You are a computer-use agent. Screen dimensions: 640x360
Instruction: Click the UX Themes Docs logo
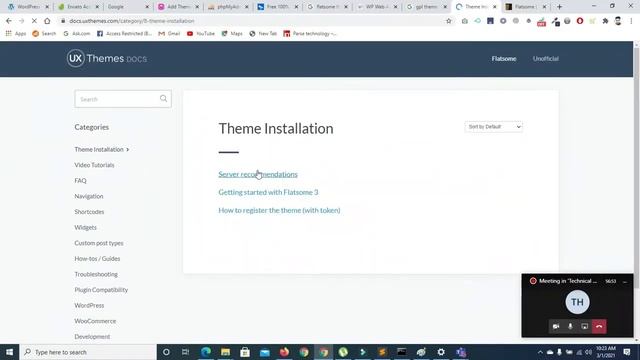(x=107, y=58)
